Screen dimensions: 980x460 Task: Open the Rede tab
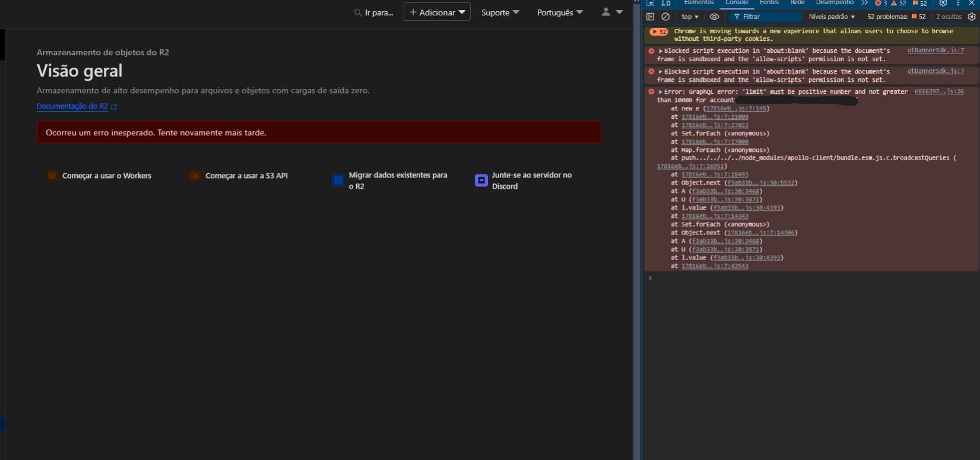tap(797, 3)
